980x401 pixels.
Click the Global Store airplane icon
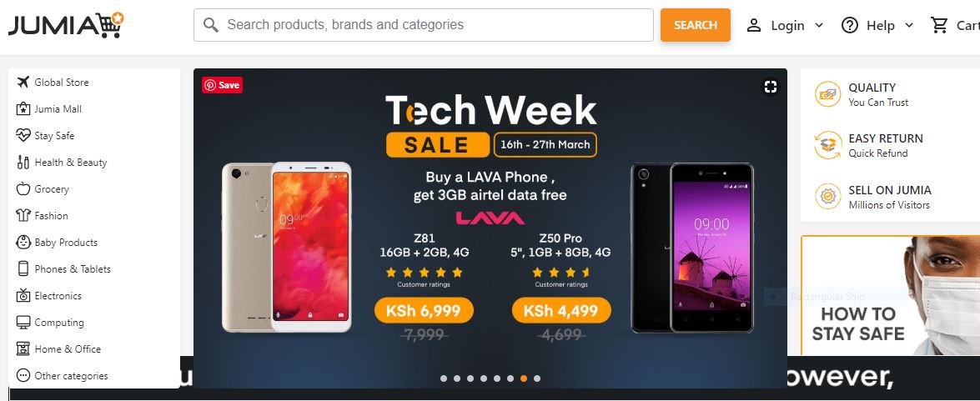tap(23, 82)
